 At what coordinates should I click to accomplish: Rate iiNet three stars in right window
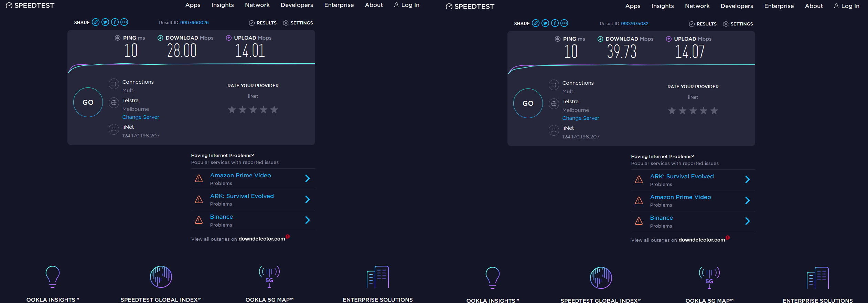(x=693, y=111)
